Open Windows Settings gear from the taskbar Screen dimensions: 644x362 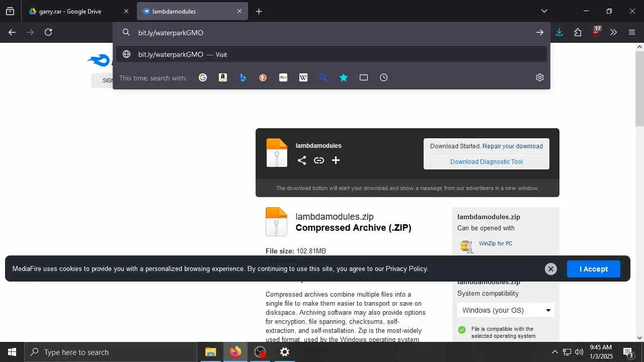[285, 352]
